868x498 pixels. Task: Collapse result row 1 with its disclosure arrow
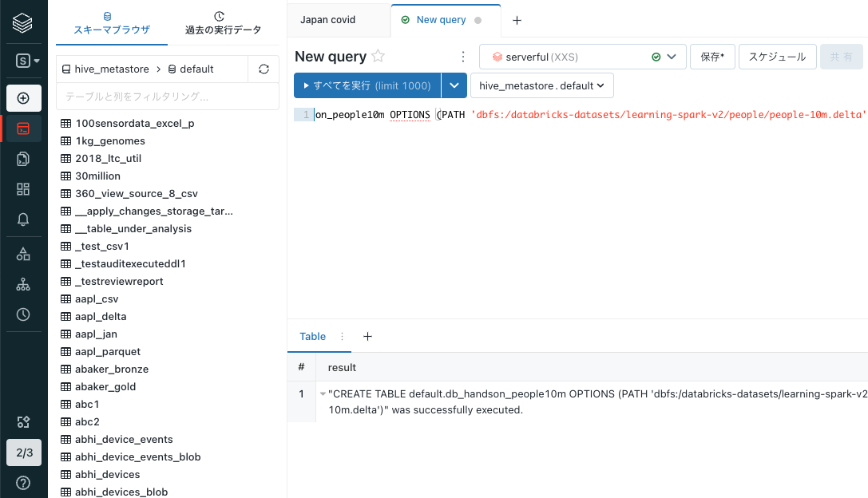pyautogui.click(x=323, y=393)
